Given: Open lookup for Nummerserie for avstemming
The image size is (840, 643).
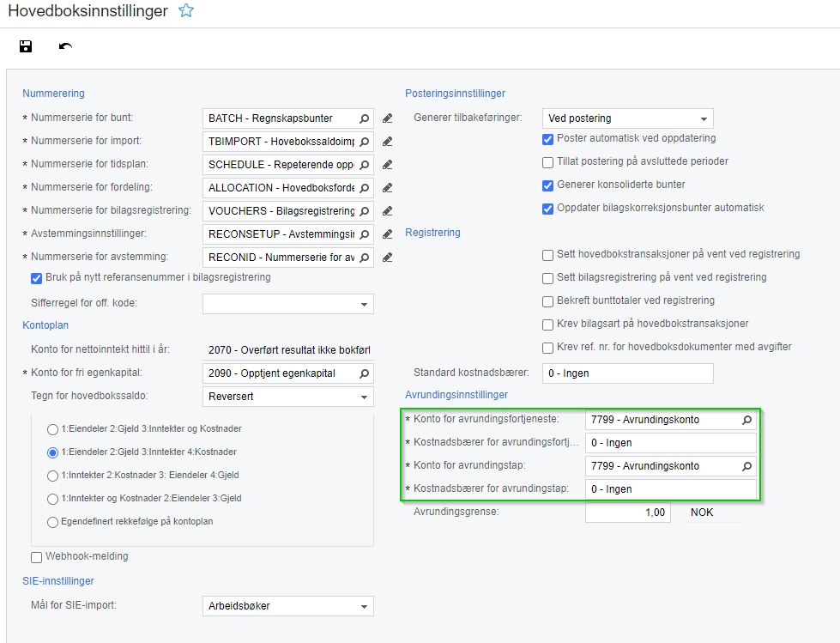Looking at the screenshot, I should [365, 258].
